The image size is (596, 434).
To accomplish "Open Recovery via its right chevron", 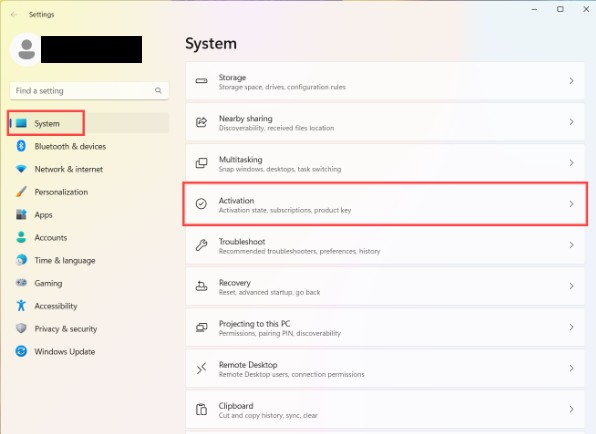I will point(571,286).
